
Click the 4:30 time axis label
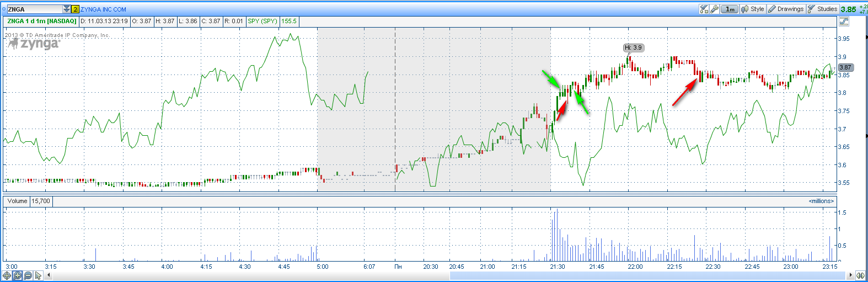pos(244,267)
